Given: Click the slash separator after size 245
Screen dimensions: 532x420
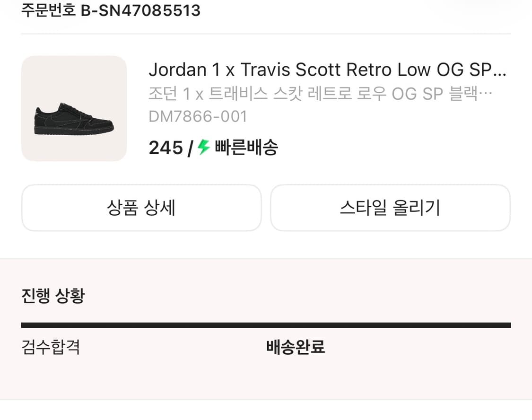Looking at the screenshot, I should point(190,148).
